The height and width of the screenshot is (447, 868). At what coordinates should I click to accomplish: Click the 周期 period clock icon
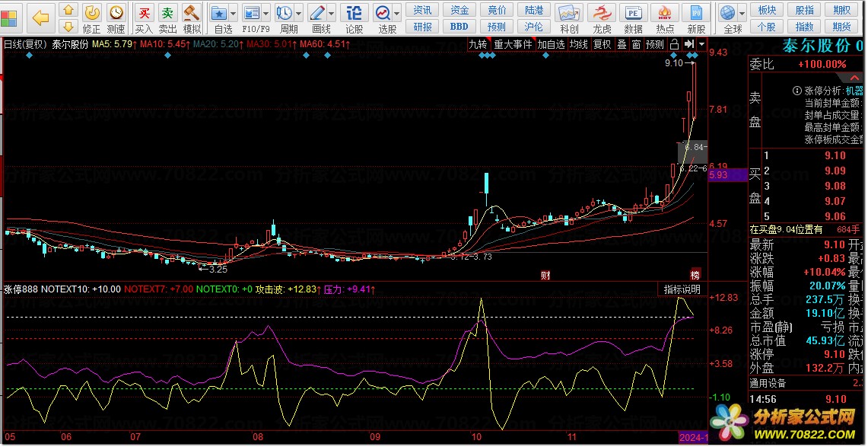285,13
